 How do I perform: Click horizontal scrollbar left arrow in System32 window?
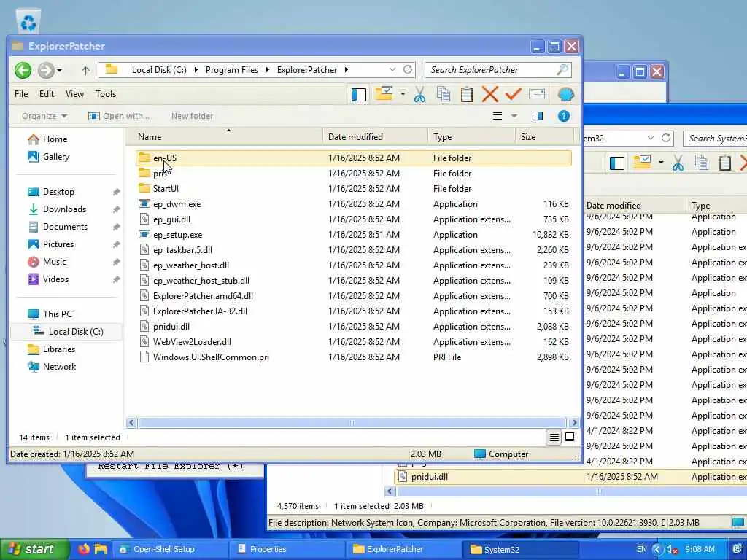pos(390,491)
